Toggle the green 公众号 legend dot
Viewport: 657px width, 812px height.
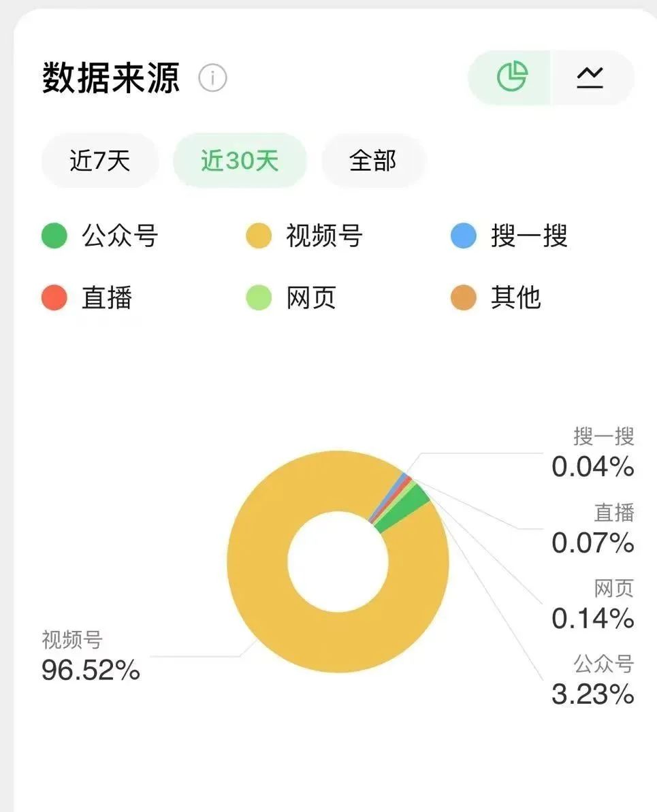pos(54,236)
